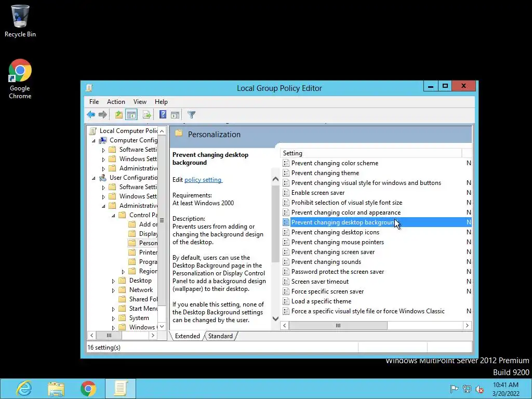Click the title bar app icon

[89, 88]
